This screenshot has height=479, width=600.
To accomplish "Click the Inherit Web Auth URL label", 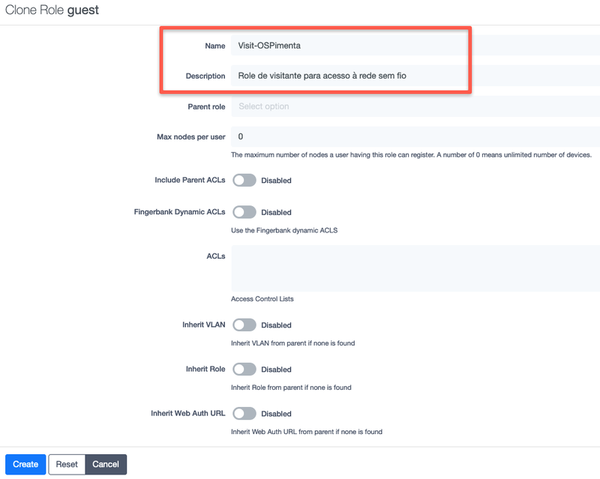I will point(185,413).
